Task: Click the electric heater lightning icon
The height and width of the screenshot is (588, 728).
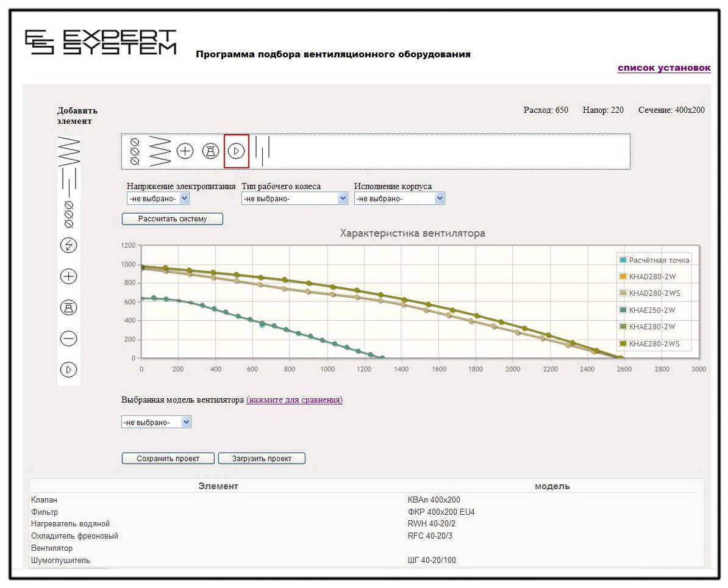Action: pyautogui.click(x=68, y=246)
